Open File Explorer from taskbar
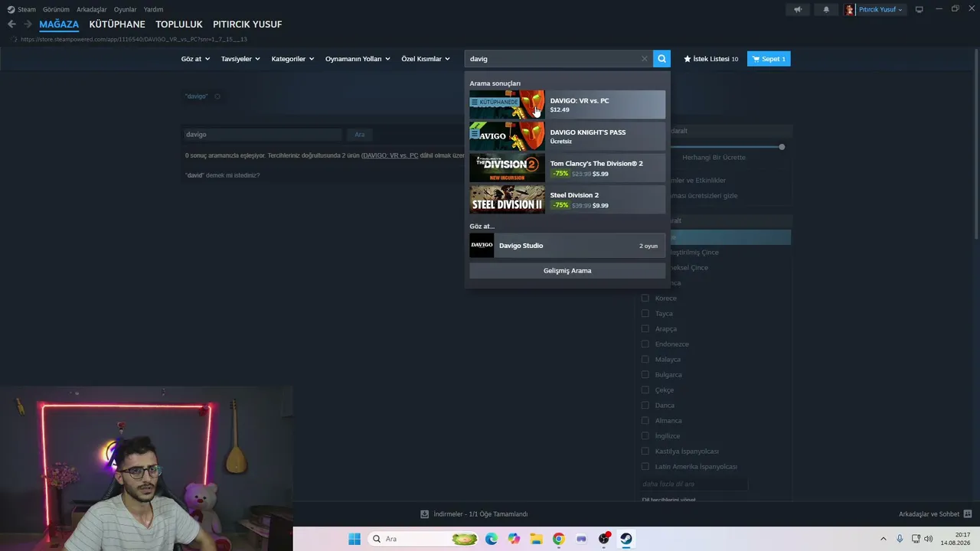Image resolution: width=980 pixels, height=551 pixels. [x=536, y=539]
